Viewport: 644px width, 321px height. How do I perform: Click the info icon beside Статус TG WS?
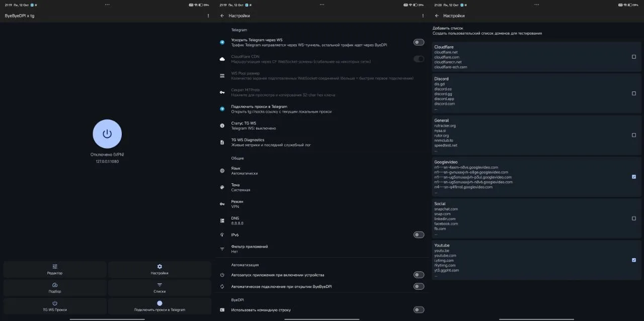pos(222,126)
